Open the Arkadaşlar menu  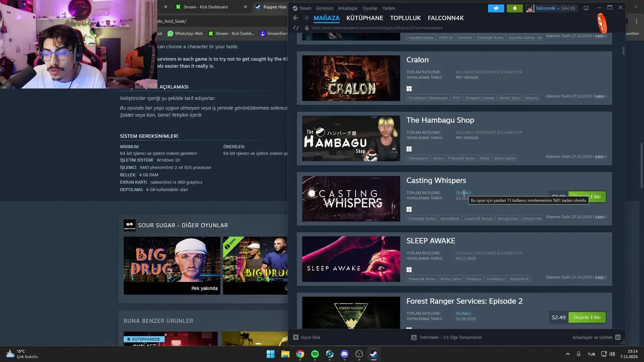point(348,8)
